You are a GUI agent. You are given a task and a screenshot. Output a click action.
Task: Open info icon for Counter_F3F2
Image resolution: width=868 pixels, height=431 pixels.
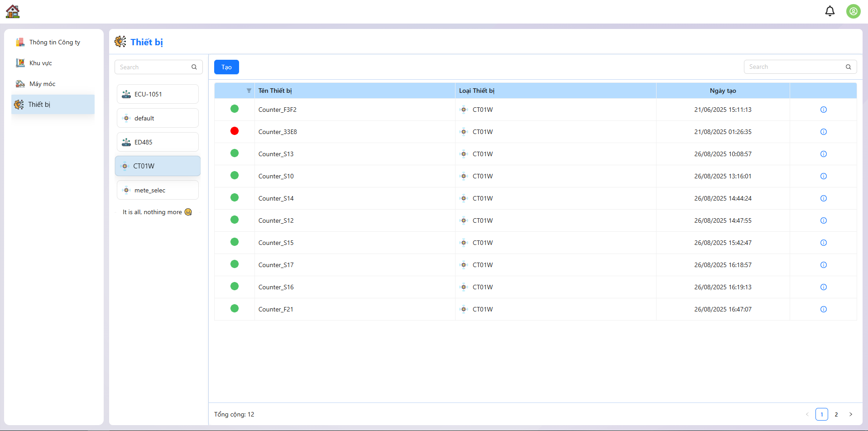pyautogui.click(x=823, y=110)
